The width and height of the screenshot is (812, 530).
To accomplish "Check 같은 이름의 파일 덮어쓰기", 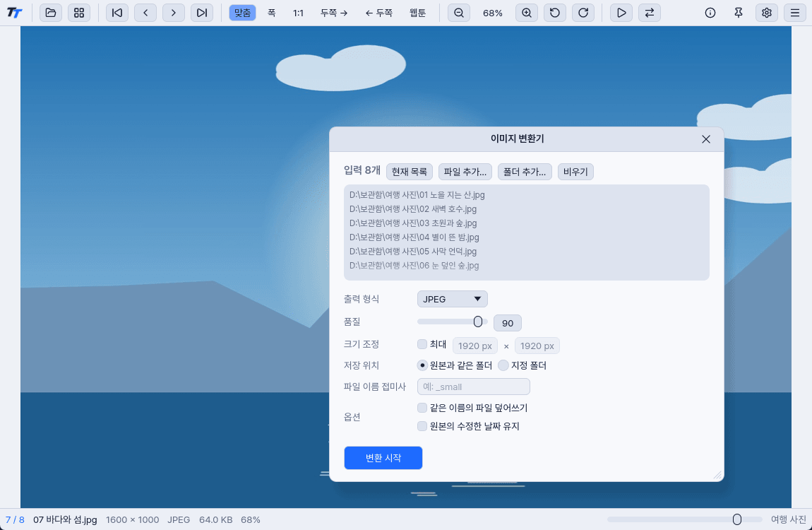I will [x=422, y=408].
